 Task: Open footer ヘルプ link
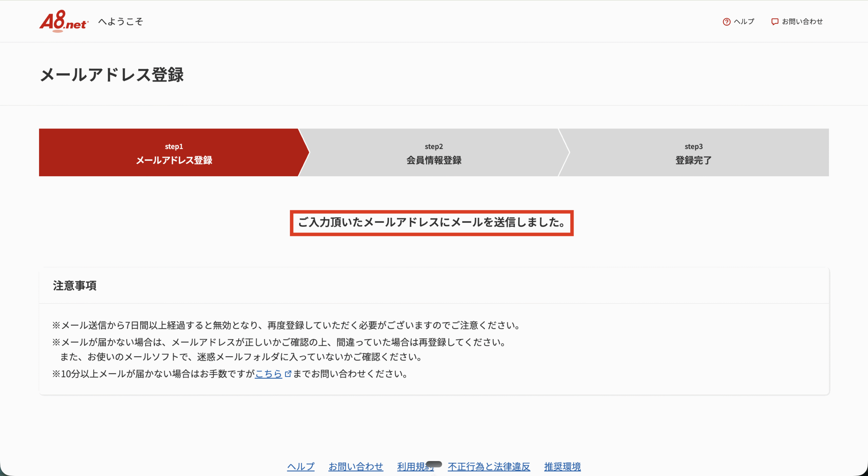click(x=301, y=467)
